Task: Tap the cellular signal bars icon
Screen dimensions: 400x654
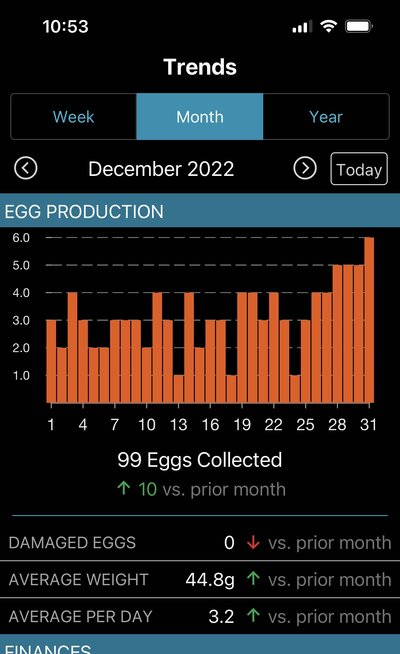Action: (x=302, y=27)
